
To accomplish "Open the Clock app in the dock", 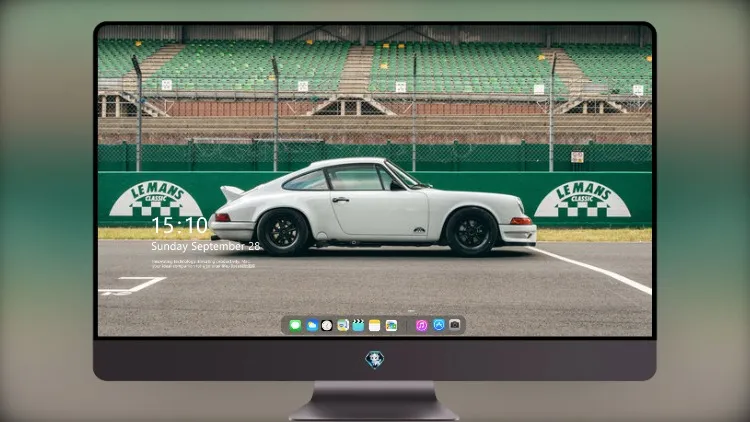I will coord(327,326).
